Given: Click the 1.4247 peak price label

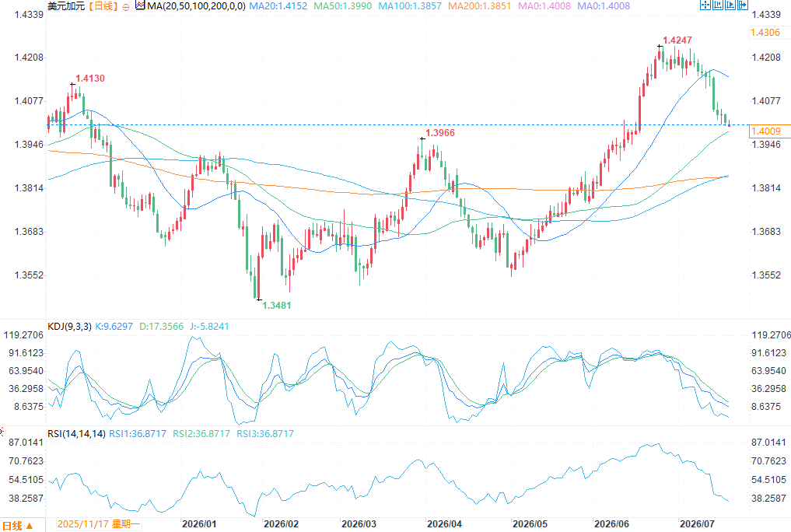Looking at the screenshot, I should coord(677,40).
